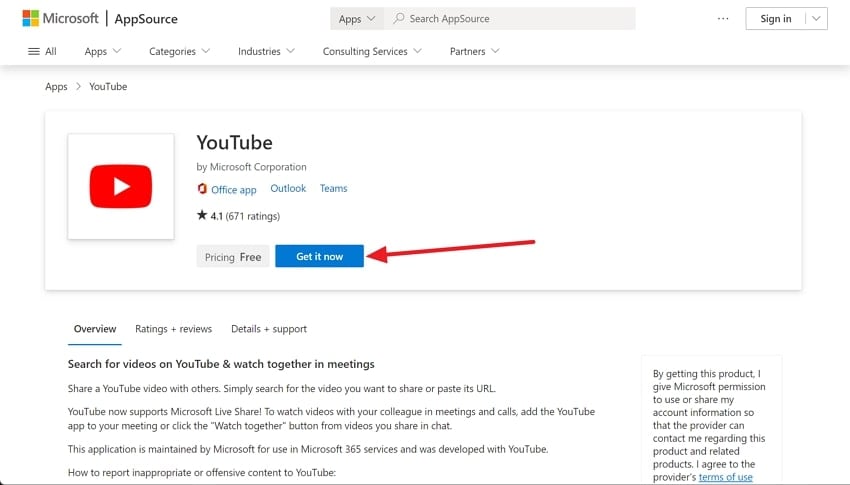The height and width of the screenshot is (485, 850).
Task: Open the three-dot more options menu
Action: pyautogui.click(x=723, y=18)
